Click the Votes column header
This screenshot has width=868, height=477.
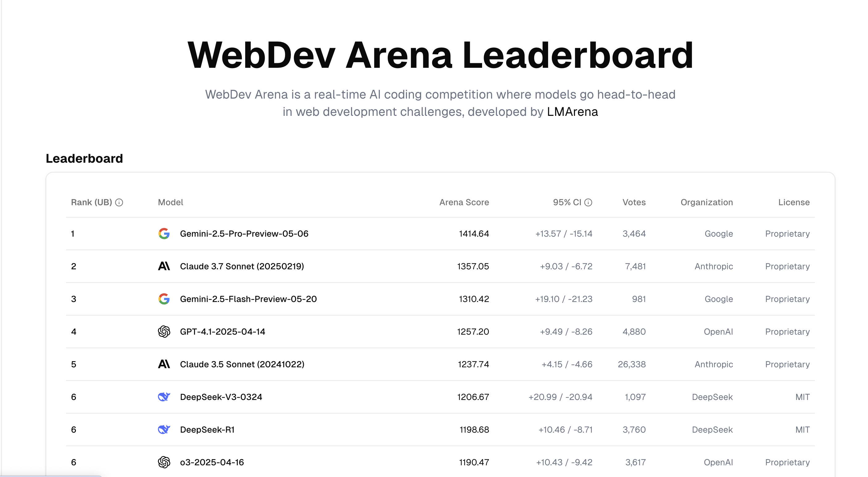(634, 202)
